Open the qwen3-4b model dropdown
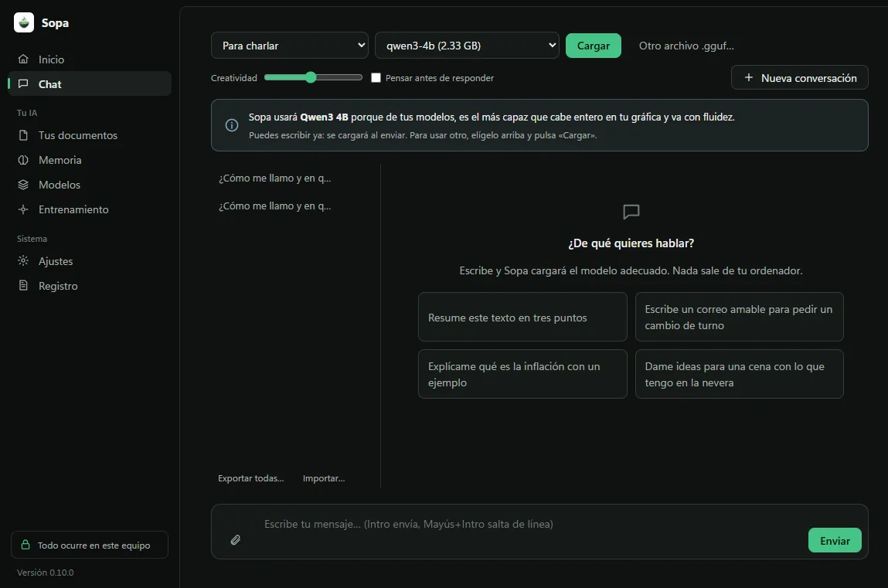 point(467,46)
